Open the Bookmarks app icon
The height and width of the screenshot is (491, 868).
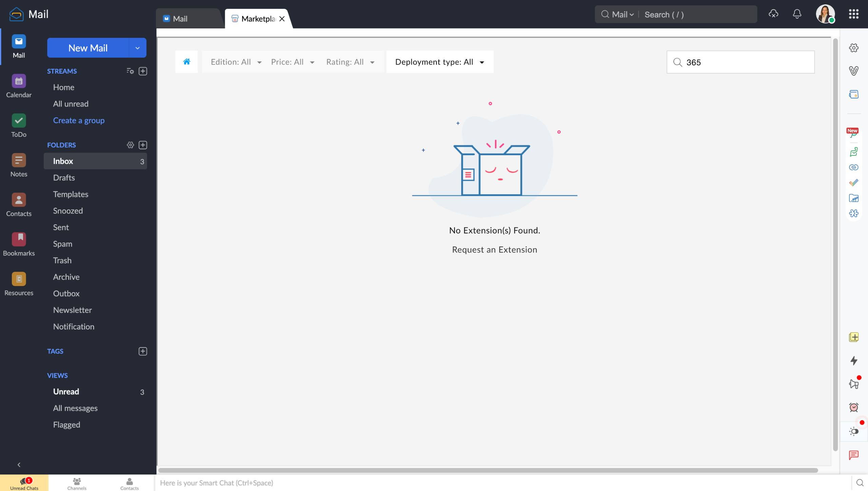tap(19, 240)
